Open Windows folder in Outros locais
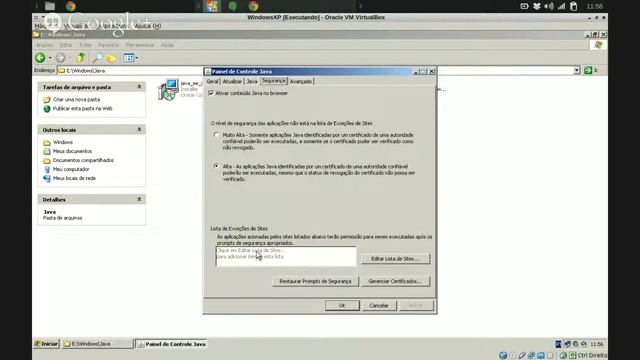This screenshot has height=360, width=640. 63,142
